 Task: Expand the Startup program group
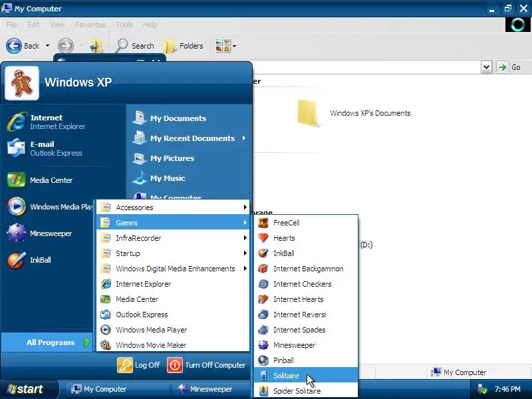173,253
